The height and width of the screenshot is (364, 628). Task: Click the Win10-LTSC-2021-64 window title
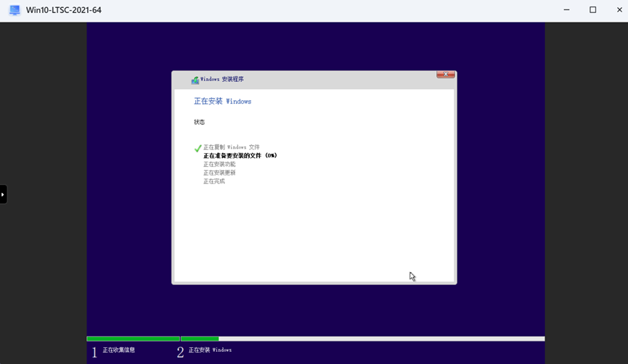pos(64,10)
